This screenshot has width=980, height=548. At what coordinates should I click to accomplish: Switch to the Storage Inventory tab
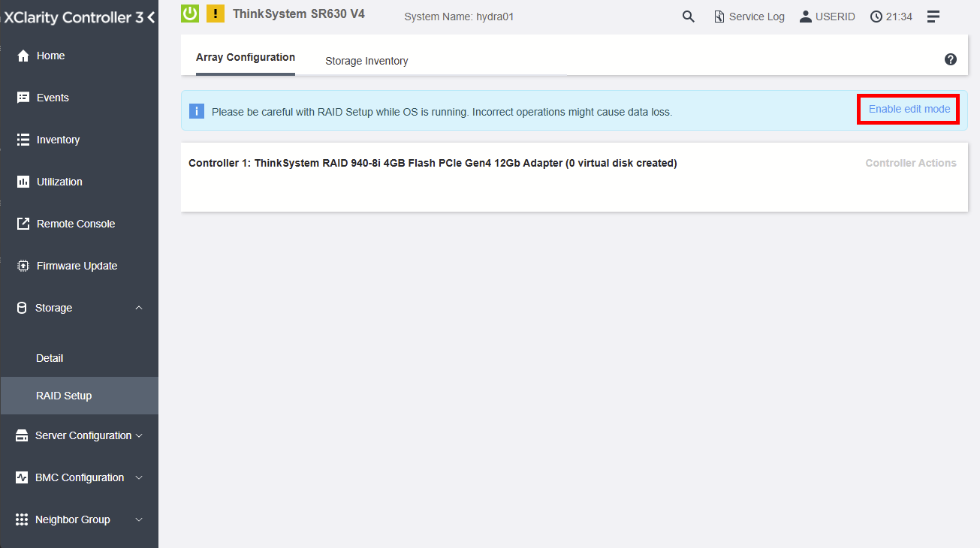366,61
